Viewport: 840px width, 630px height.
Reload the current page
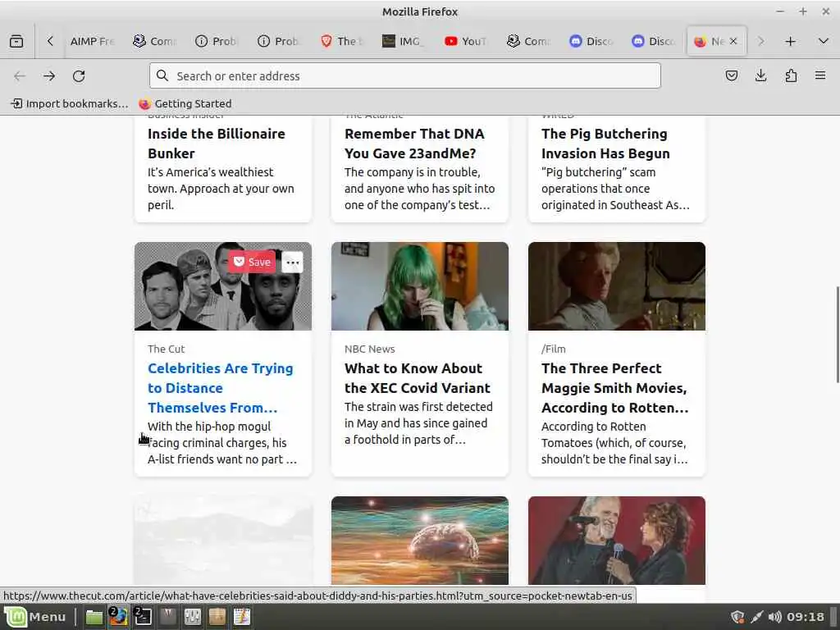(79, 76)
